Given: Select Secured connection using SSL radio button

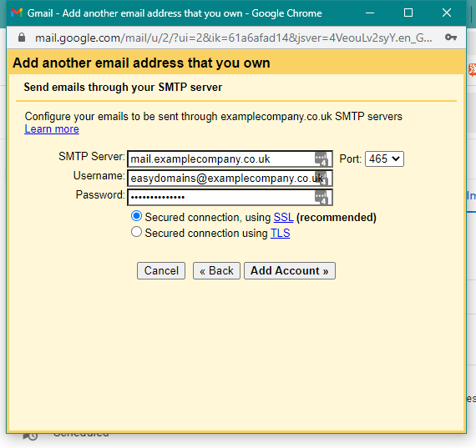Looking at the screenshot, I should pos(136,216).
